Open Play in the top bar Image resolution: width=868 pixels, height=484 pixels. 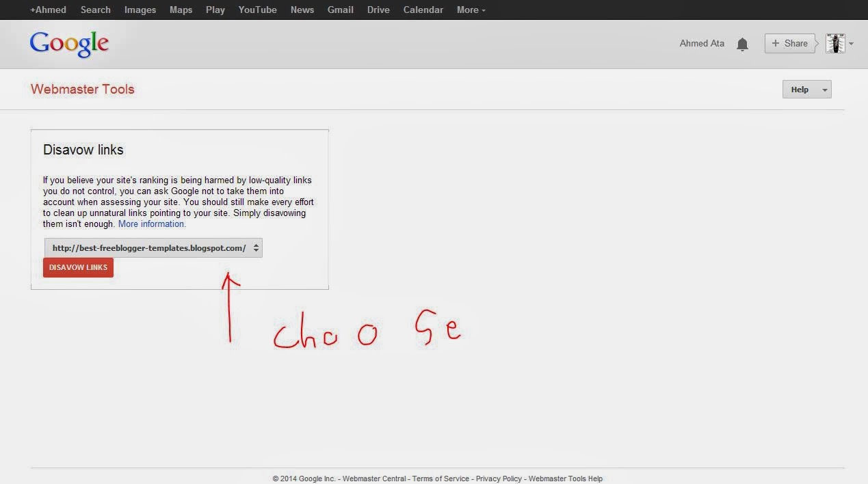pyautogui.click(x=215, y=10)
